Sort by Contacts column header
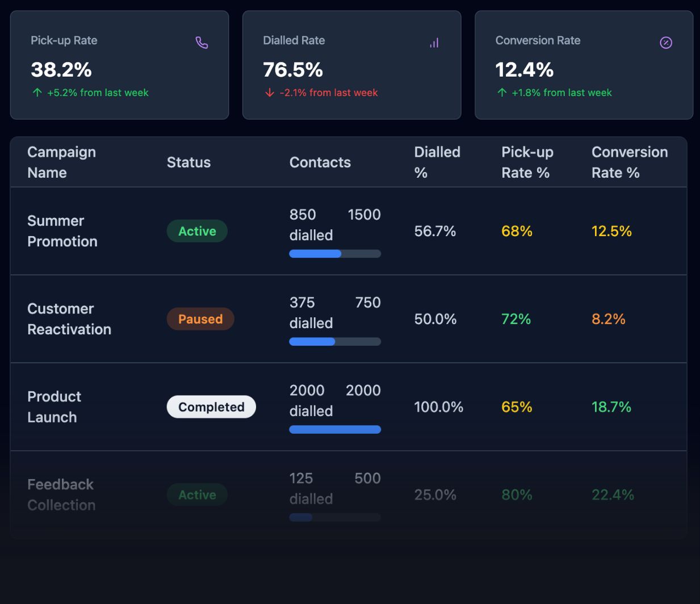The width and height of the screenshot is (700, 604). point(320,162)
